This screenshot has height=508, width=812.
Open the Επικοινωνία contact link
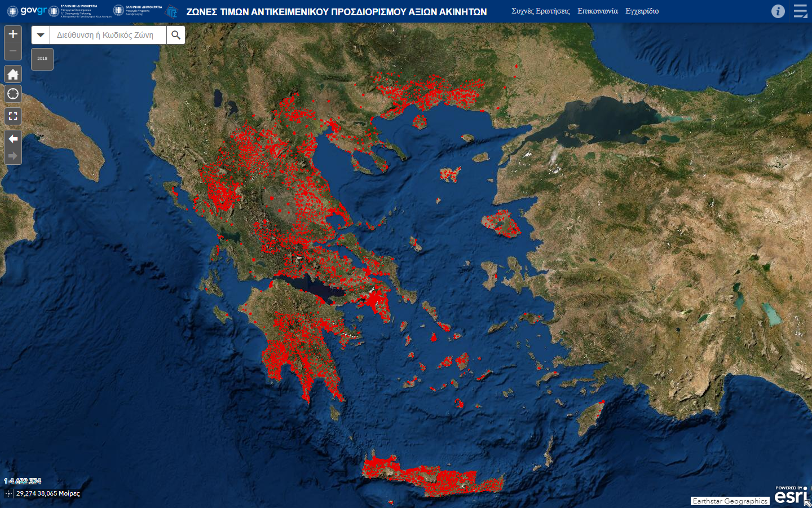tap(597, 11)
